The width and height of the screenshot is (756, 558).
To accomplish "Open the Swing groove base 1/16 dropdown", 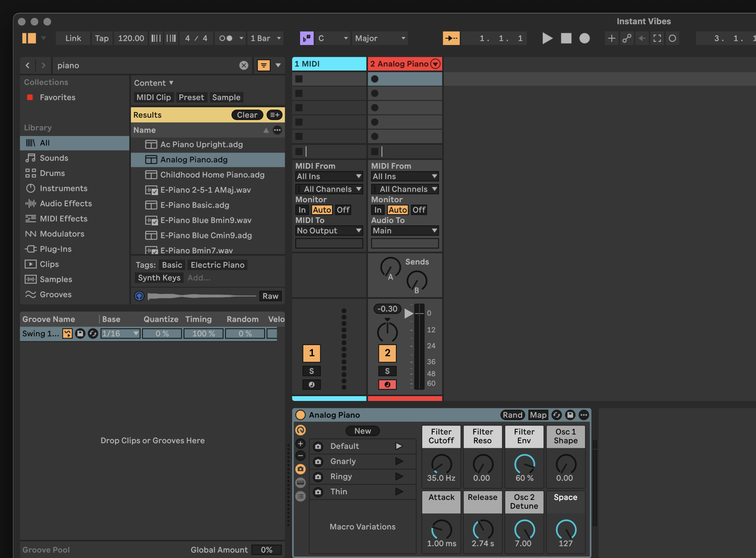I will (121, 334).
